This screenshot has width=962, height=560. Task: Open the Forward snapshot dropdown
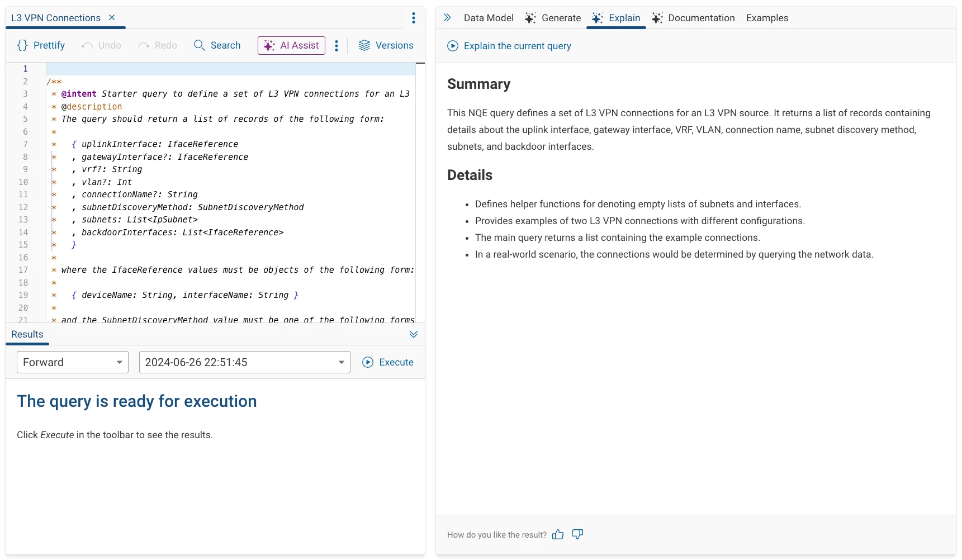73,362
